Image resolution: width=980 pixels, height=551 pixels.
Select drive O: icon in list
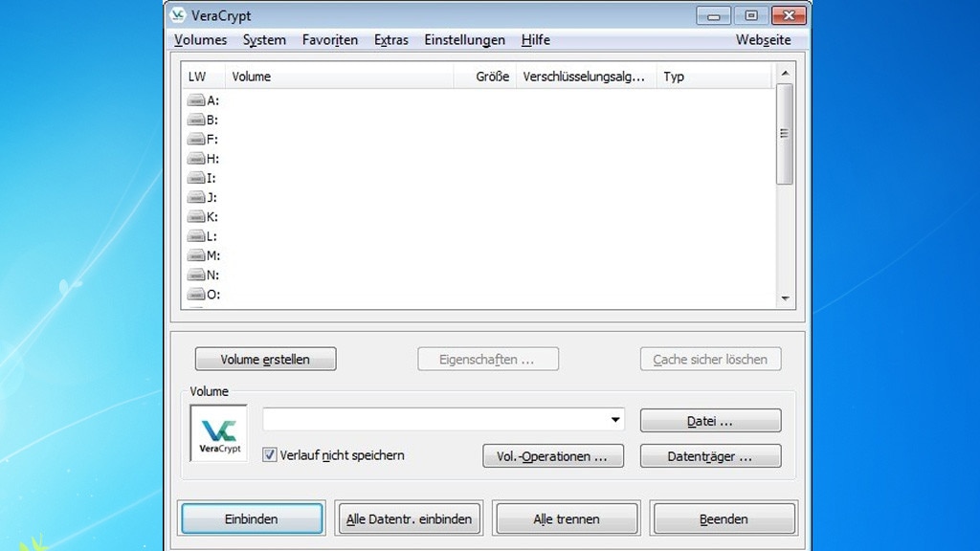(196, 295)
